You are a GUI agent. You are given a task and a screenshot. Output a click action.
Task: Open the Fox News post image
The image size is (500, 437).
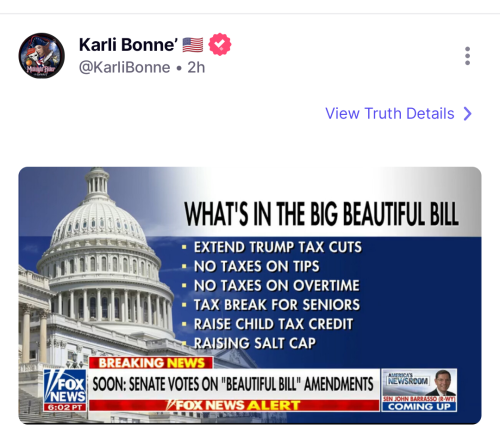[250, 295]
